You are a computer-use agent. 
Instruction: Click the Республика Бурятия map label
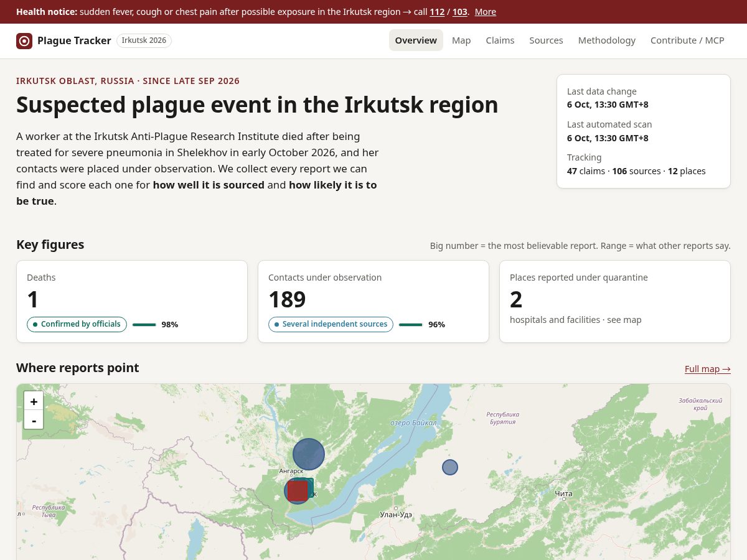503,418
